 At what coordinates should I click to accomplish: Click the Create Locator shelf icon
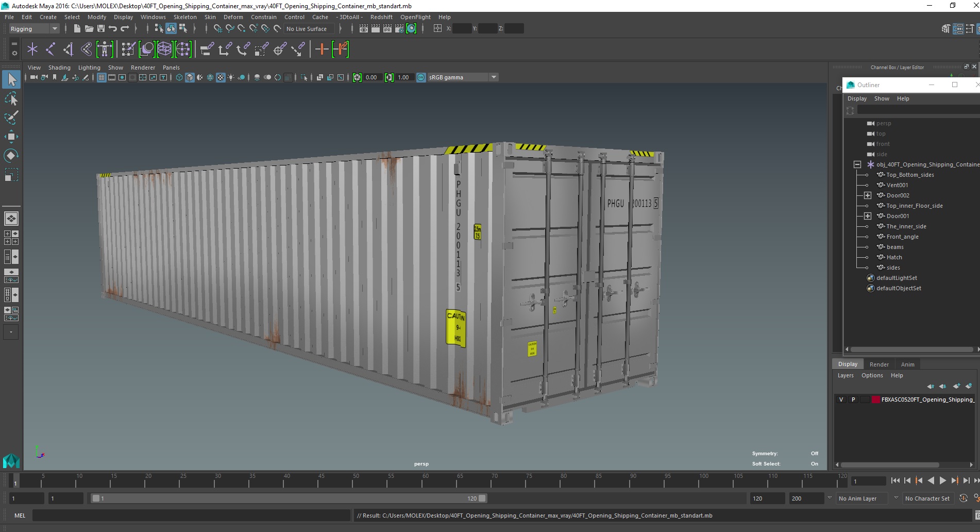[x=32, y=49]
